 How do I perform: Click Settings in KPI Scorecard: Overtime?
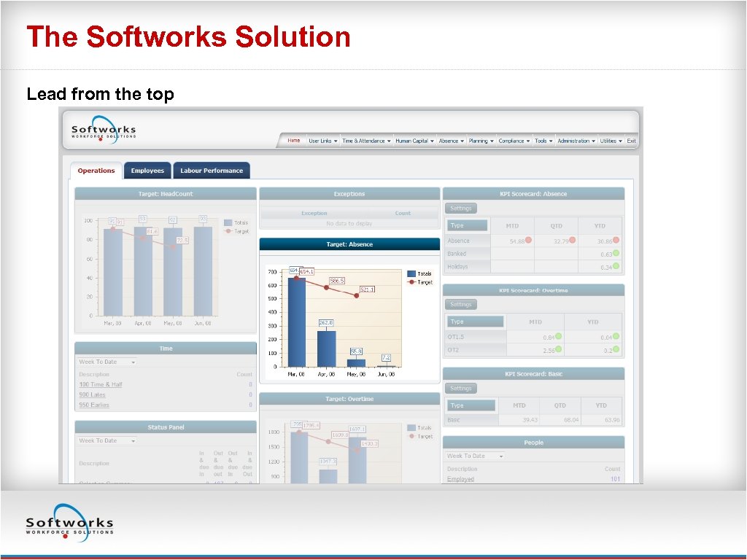pyautogui.click(x=460, y=304)
